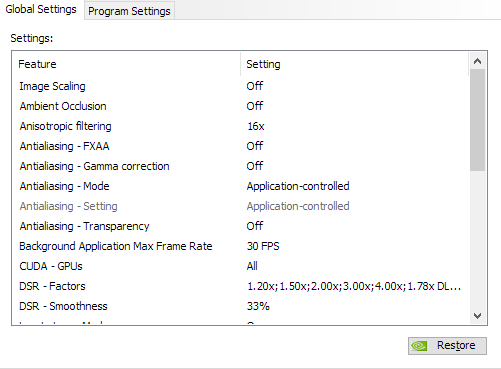Click the down arrow of the settings scrollbar
Image resolution: width=501 pixels, height=369 pixels.
[477, 315]
